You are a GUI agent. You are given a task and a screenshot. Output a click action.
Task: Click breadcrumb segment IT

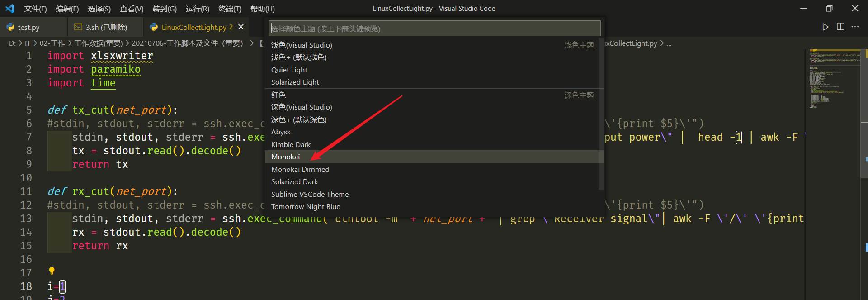[x=28, y=43]
